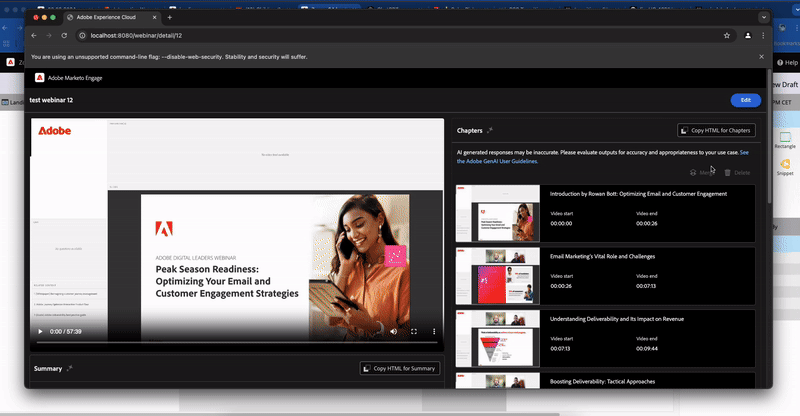Open the Chrome three-dot menu
Screen dimensions: 800x416
[763, 35]
